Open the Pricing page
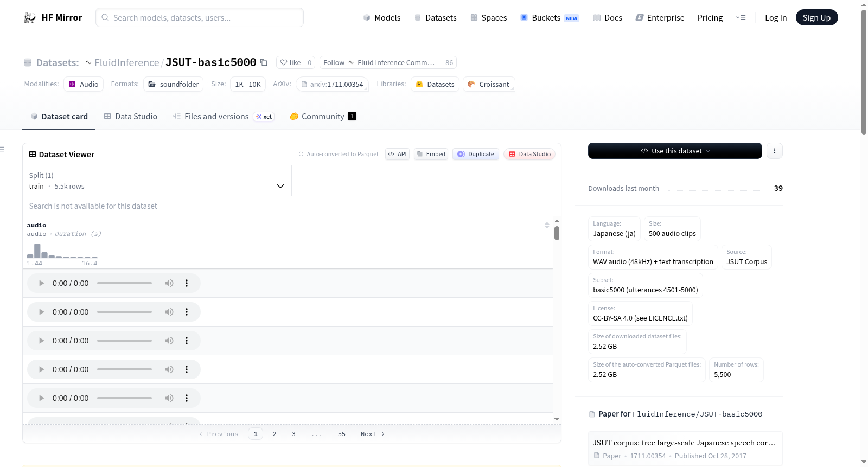 [710, 18]
